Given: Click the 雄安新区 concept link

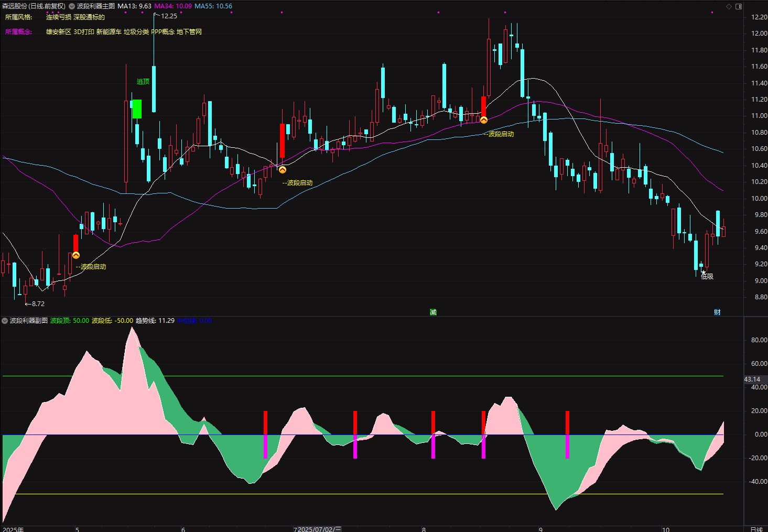Looking at the screenshot, I should click(58, 32).
